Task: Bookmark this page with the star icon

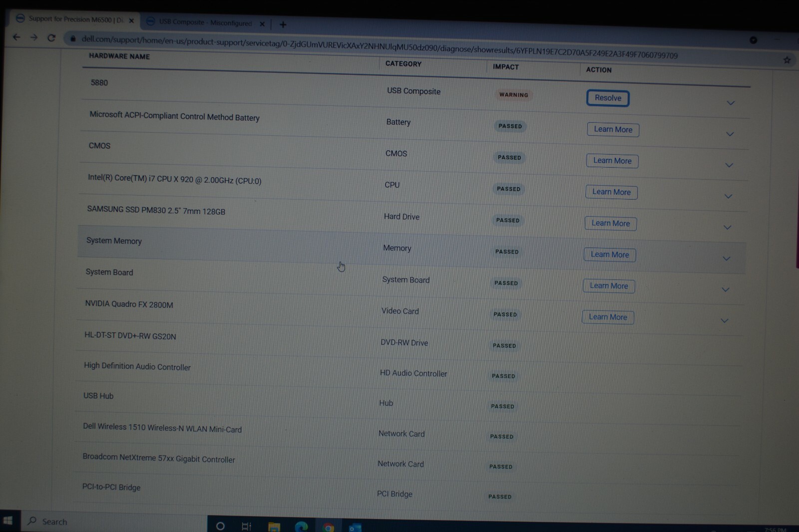Action: pos(787,60)
